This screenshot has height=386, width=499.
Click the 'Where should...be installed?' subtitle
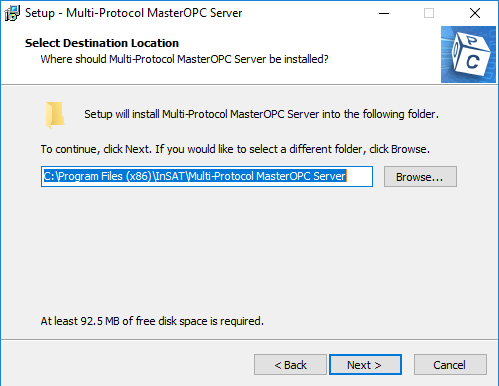[x=184, y=59]
